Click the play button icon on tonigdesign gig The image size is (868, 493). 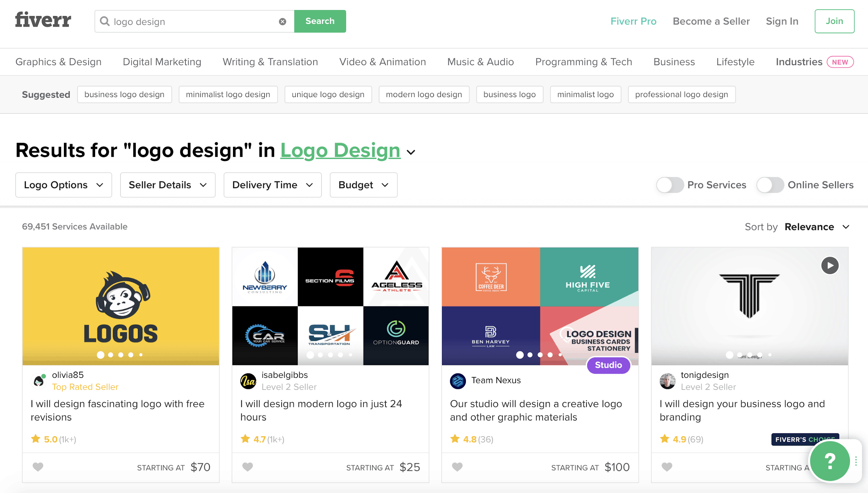coord(829,265)
